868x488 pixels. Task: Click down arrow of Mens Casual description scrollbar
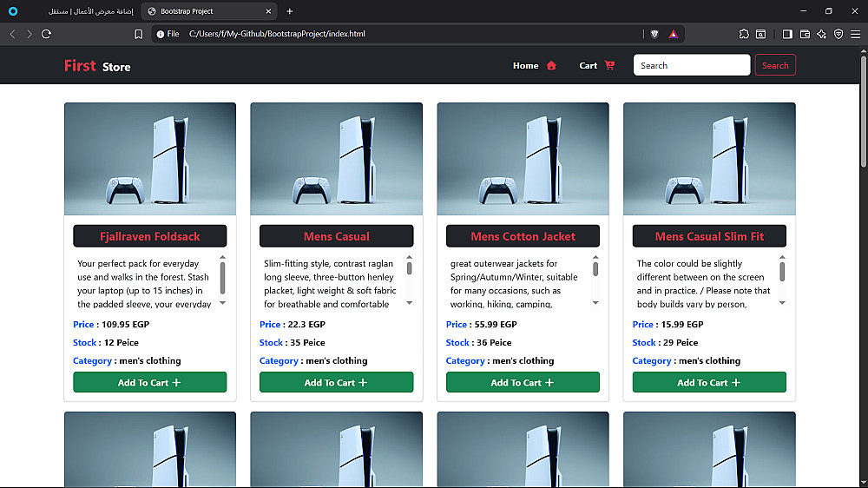[409, 303]
